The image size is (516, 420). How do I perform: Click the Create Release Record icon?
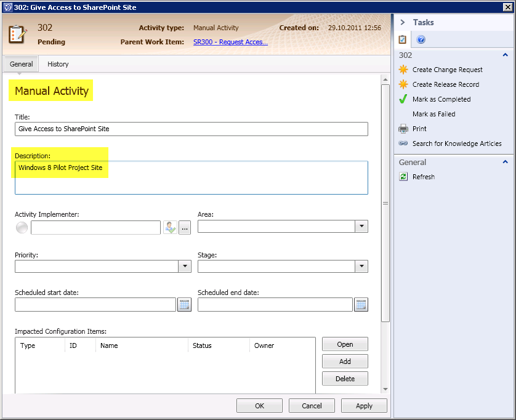pos(403,84)
